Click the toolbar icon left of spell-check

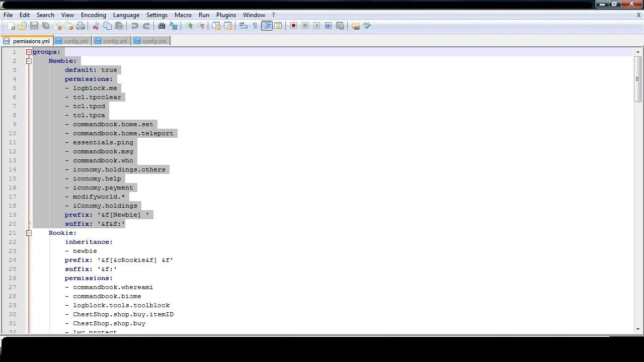tap(356, 26)
